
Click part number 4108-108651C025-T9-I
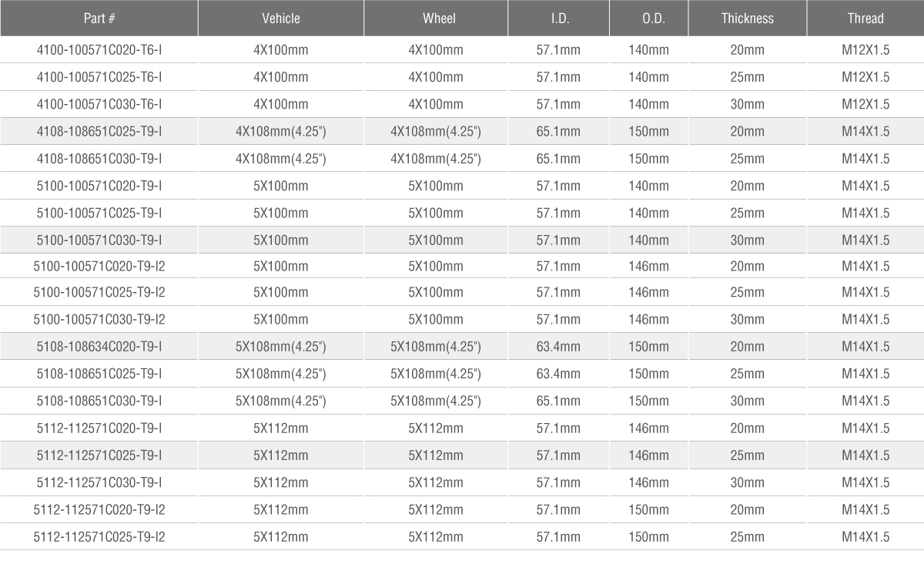pos(99,131)
